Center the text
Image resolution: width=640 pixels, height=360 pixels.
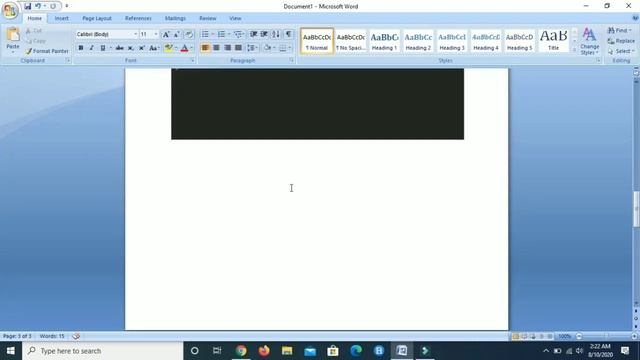pyautogui.click(x=216, y=48)
